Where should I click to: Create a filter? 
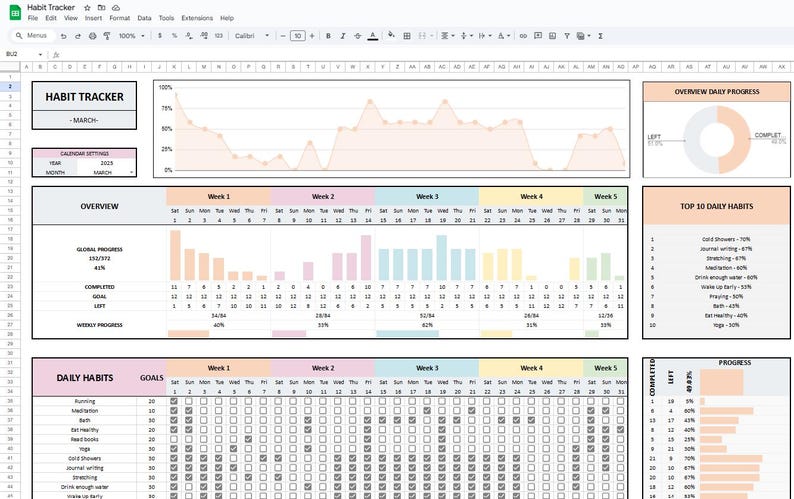[x=567, y=36]
